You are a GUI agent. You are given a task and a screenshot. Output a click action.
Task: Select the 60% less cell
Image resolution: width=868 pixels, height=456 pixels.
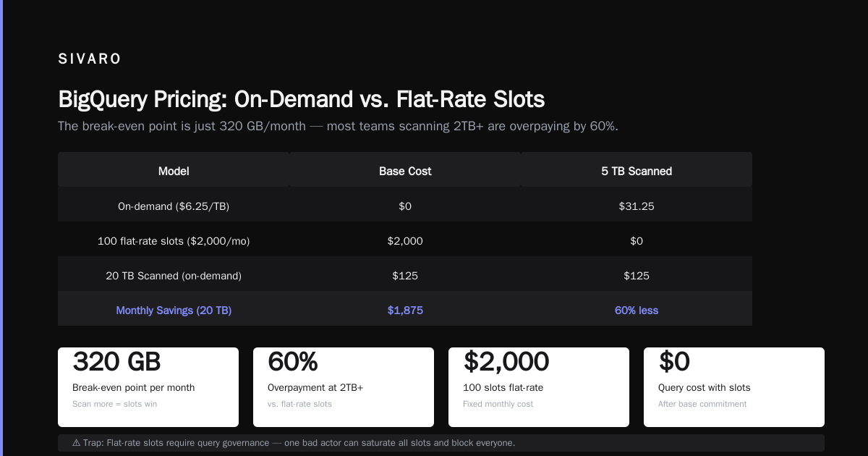point(637,311)
